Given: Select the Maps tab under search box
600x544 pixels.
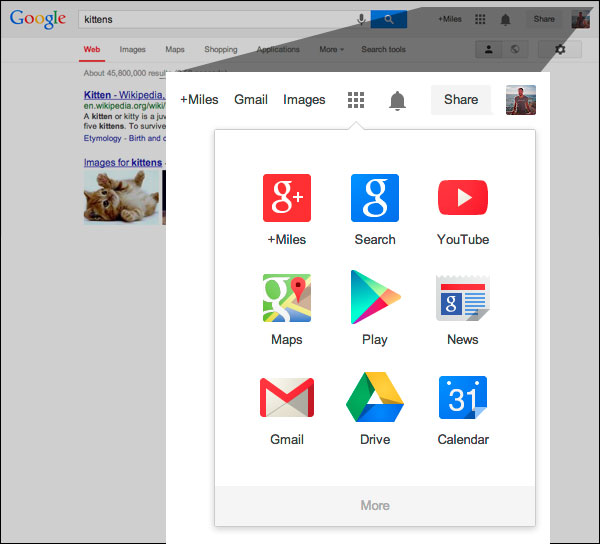Looking at the screenshot, I should click(175, 49).
